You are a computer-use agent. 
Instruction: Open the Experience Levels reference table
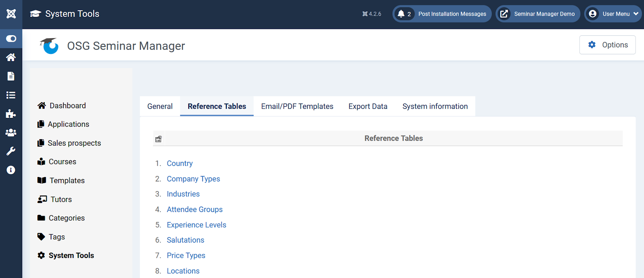coord(196,224)
